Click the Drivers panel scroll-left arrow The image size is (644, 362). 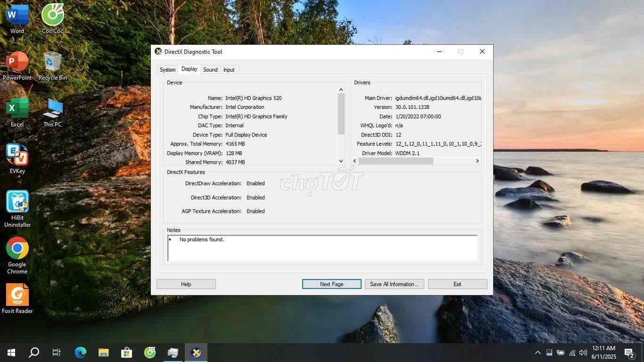(x=355, y=161)
